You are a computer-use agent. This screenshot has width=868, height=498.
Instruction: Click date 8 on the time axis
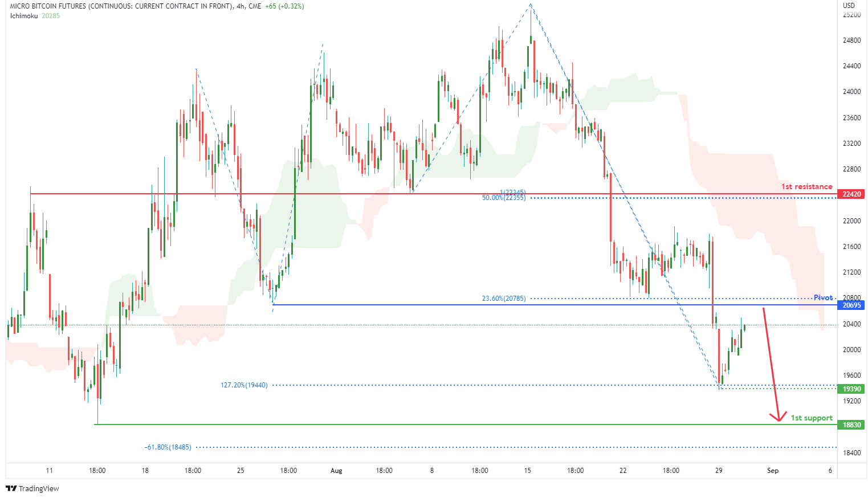click(432, 471)
